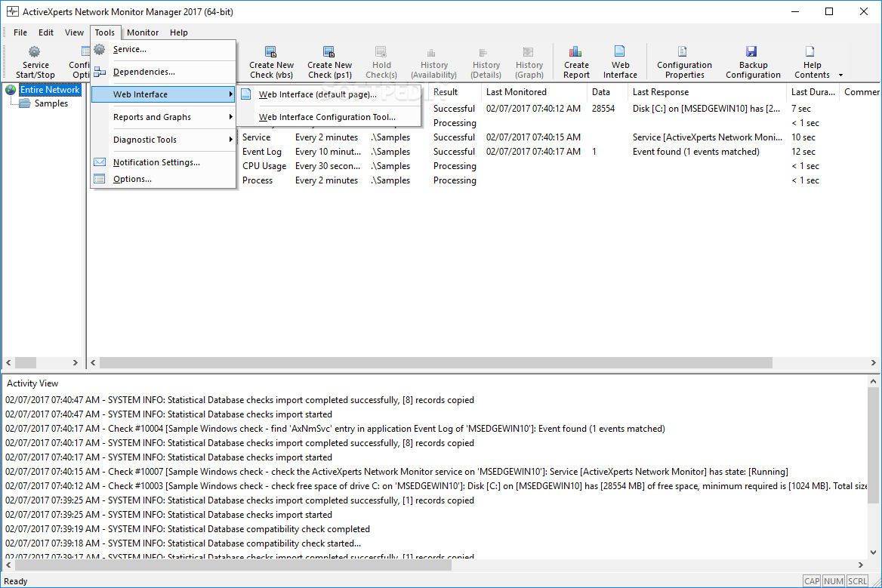Click the page icon beside Web Interface (default page)
This screenshot has height=588, width=882.
pos(246,94)
